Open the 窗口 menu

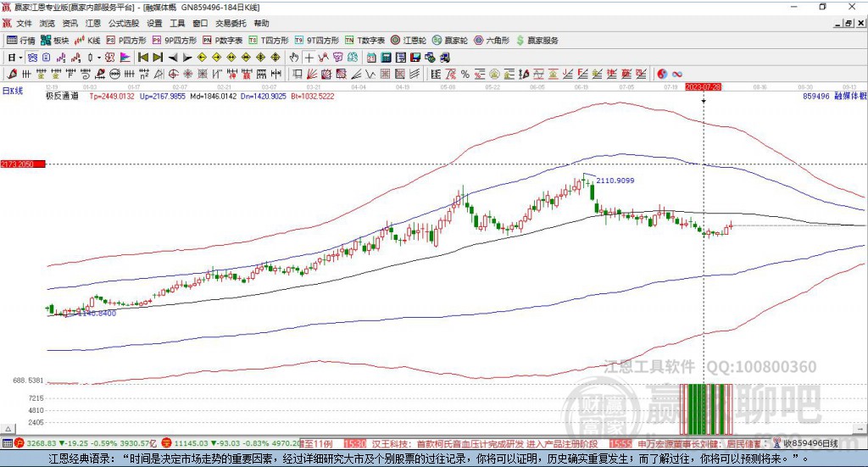[x=200, y=23]
